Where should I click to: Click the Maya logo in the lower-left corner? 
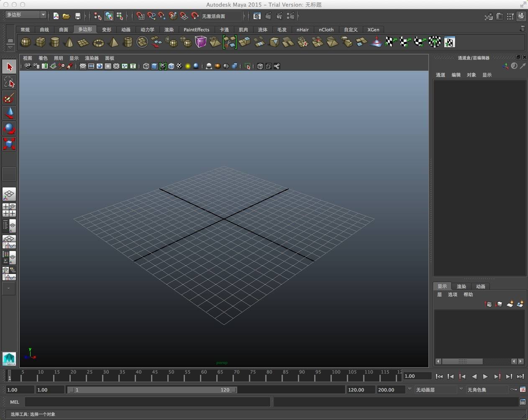point(9,359)
